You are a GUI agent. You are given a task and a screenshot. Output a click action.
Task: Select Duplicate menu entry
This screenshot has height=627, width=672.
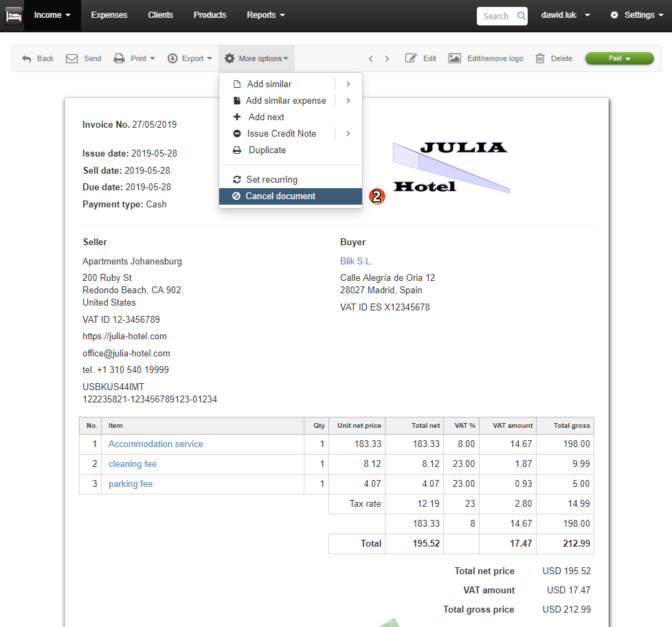click(x=267, y=150)
